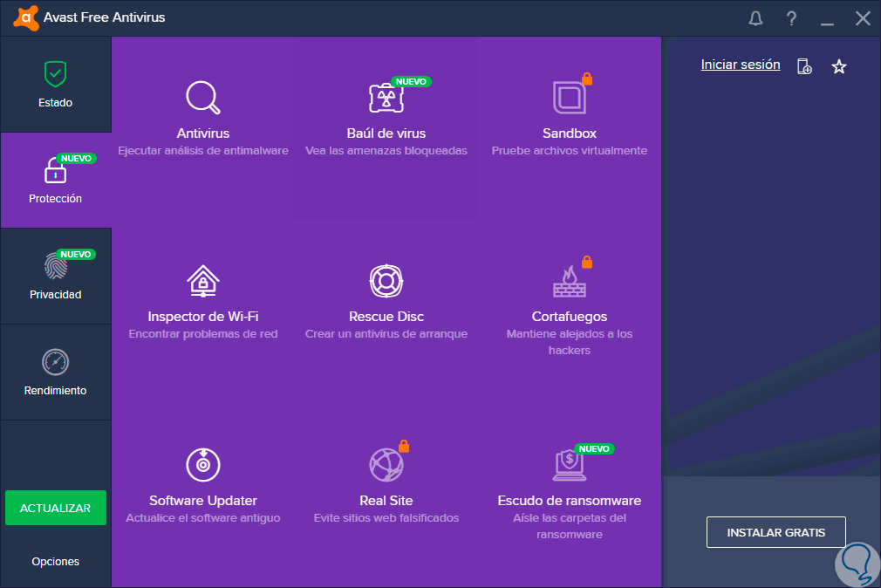Click the Sandbox icon
Screen dimensions: 881x588
570,98
